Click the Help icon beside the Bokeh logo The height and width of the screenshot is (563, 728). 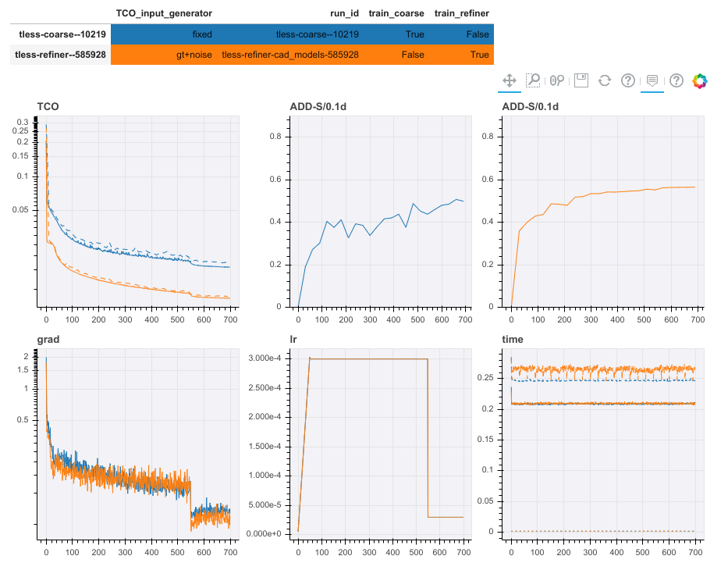[677, 80]
